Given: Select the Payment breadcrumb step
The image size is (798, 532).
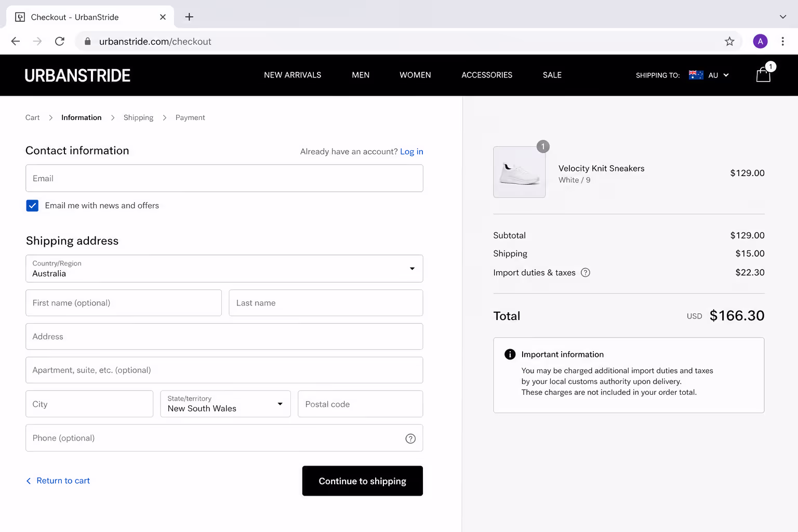Looking at the screenshot, I should tap(190, 118).
